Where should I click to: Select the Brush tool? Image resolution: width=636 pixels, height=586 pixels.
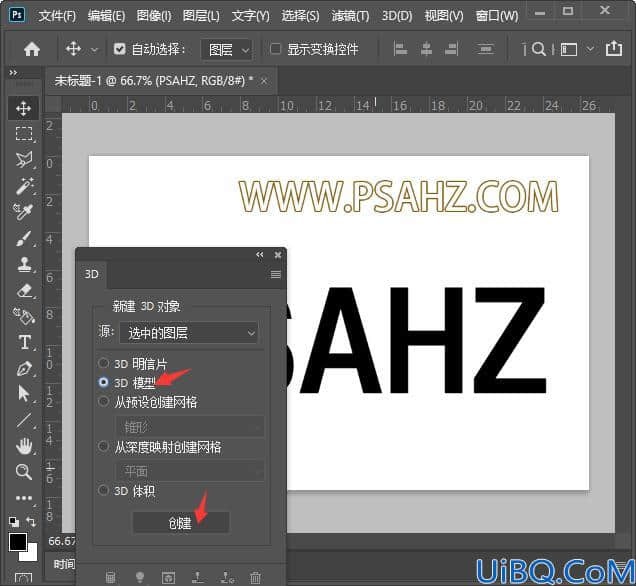click(24, 238)
